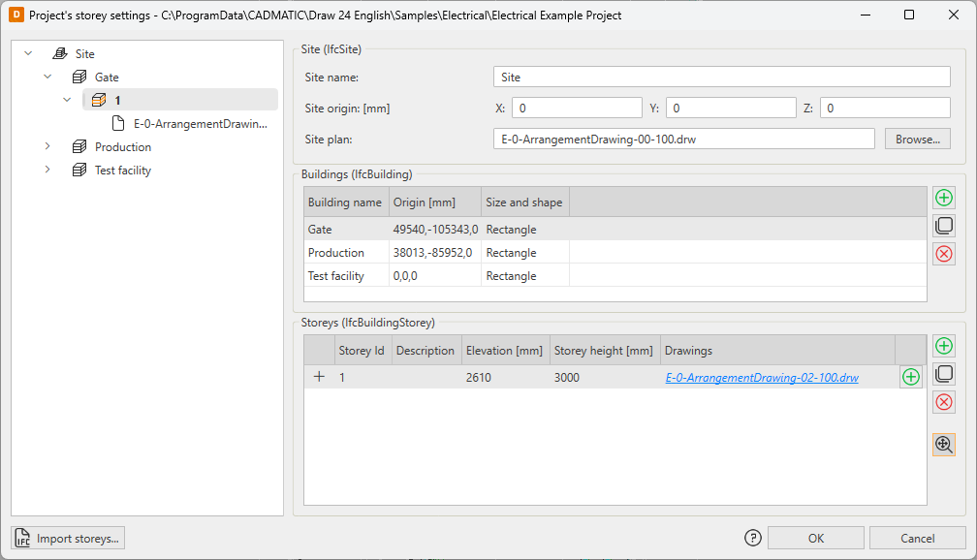977x560 pixels.
Task: Select the E-0-ArrangementDrawing item in the tree
Action: point(200,124)
